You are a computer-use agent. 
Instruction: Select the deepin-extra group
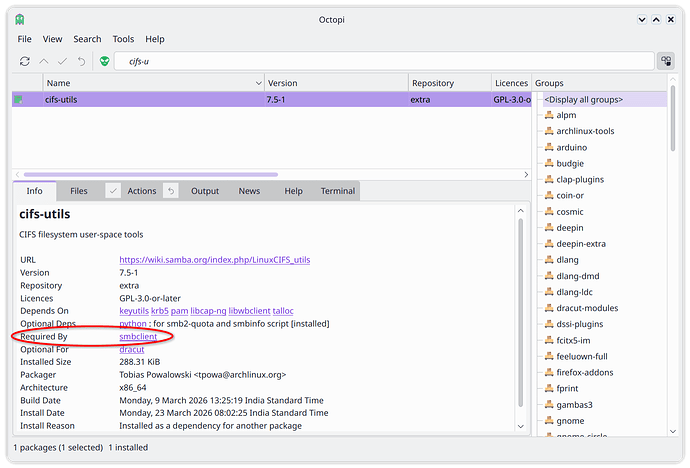click(580, 244)
